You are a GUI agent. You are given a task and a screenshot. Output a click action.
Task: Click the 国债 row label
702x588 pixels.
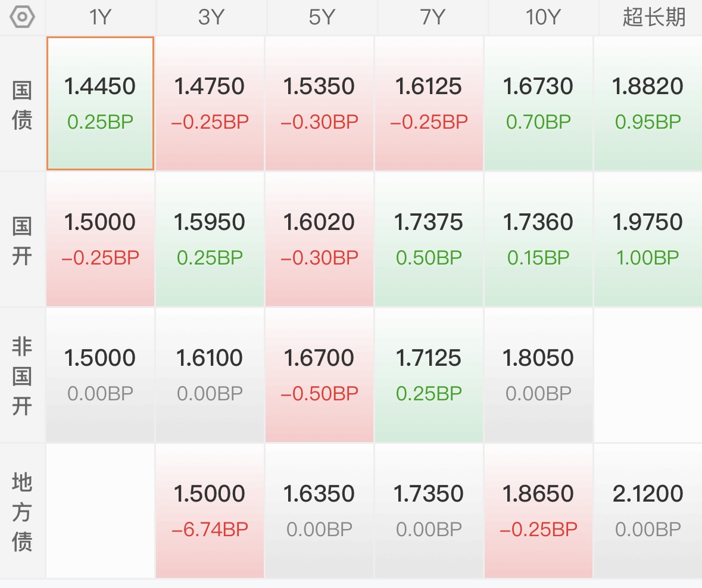(x=22, y=105)
